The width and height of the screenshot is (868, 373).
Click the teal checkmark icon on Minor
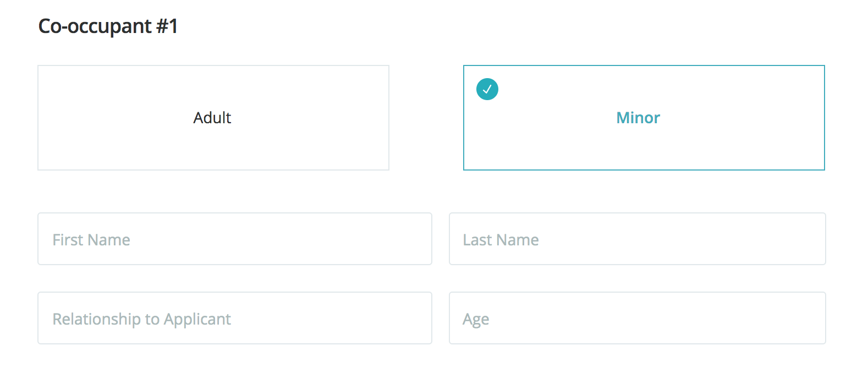(487, 89)
